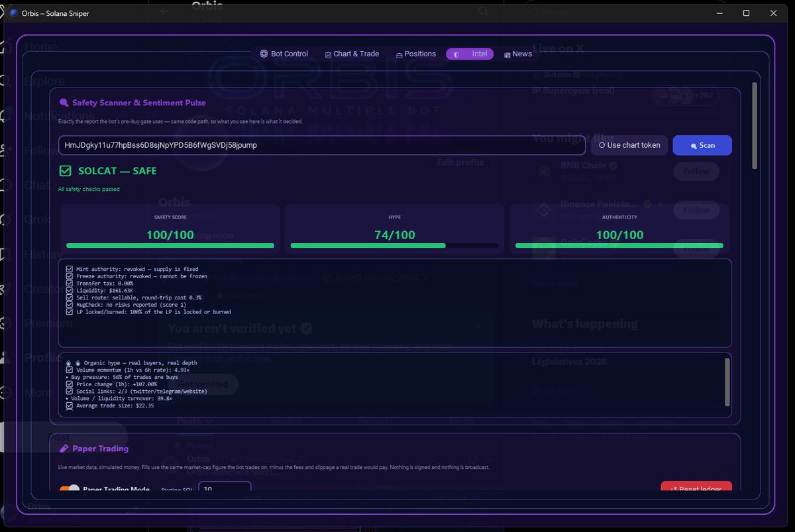Screen dimensions: 795x532
Task: Click the magnifier icon beside Safety Scanner heading
Action: (64, 103)
